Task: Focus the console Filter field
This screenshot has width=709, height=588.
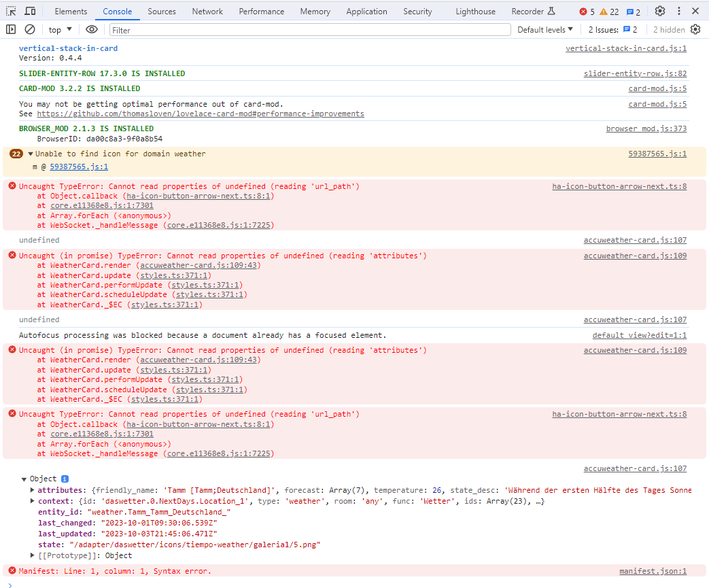Action: click(x=310, y=30)
